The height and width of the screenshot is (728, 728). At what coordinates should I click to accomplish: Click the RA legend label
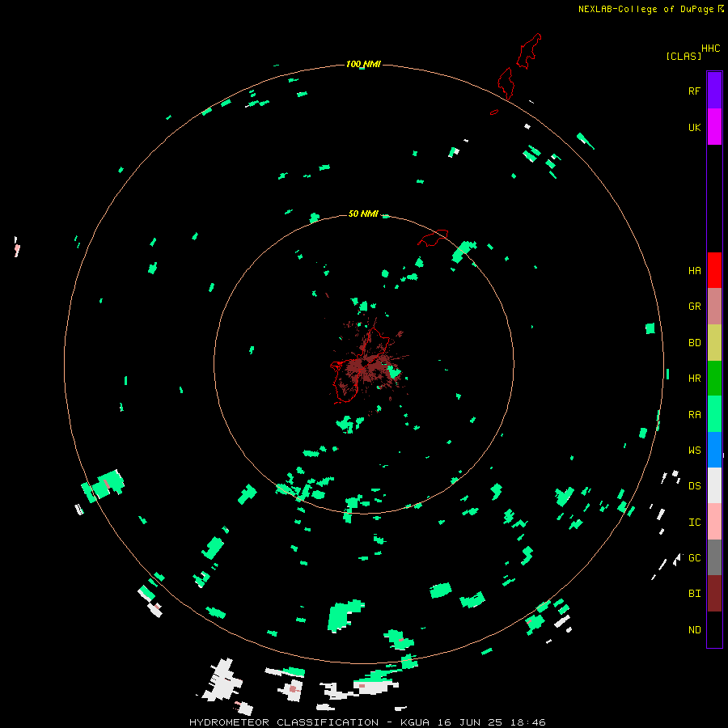(694, 414)
